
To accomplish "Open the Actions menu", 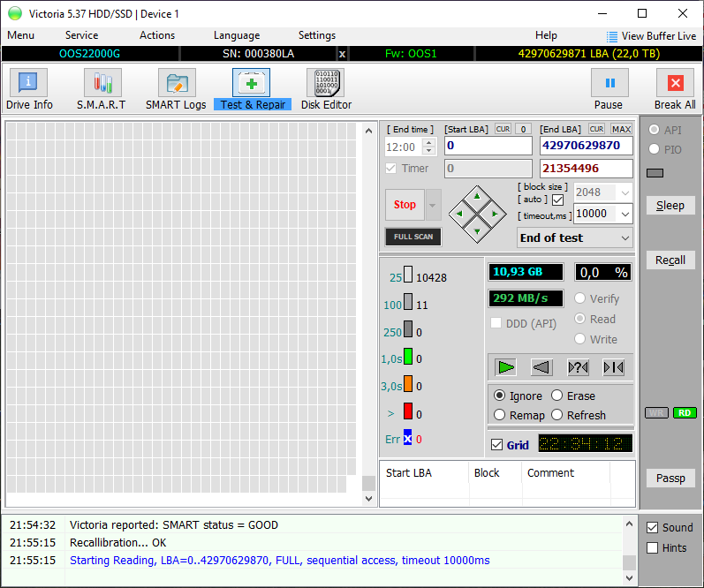I will pos(157,35).
